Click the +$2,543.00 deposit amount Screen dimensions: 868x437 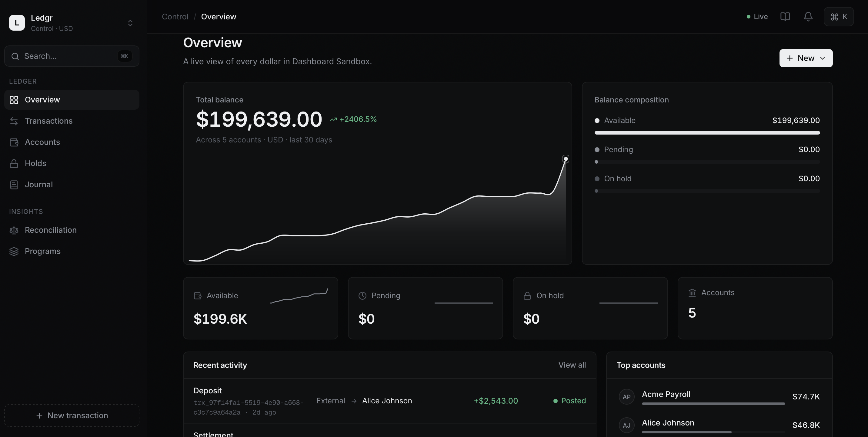496,401
